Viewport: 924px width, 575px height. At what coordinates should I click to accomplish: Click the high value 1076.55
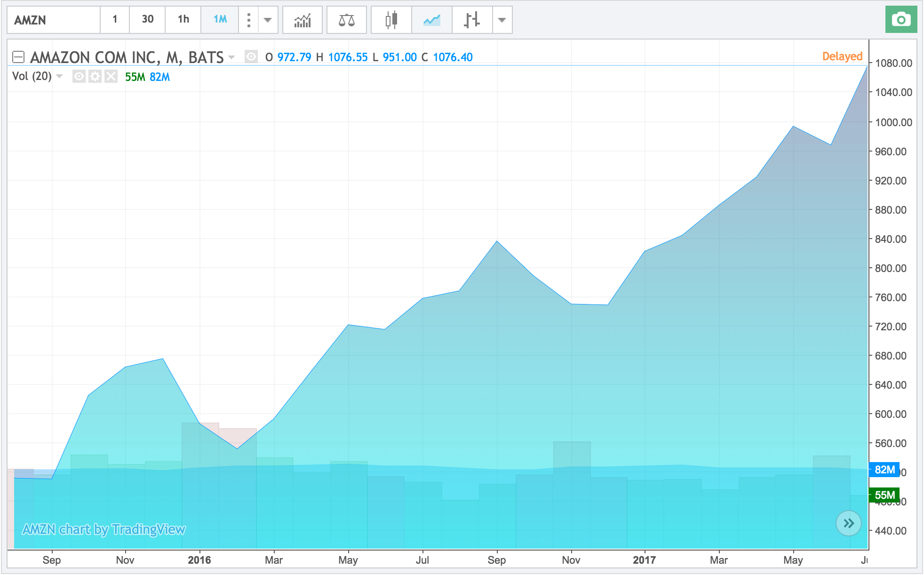coord(348,57)
